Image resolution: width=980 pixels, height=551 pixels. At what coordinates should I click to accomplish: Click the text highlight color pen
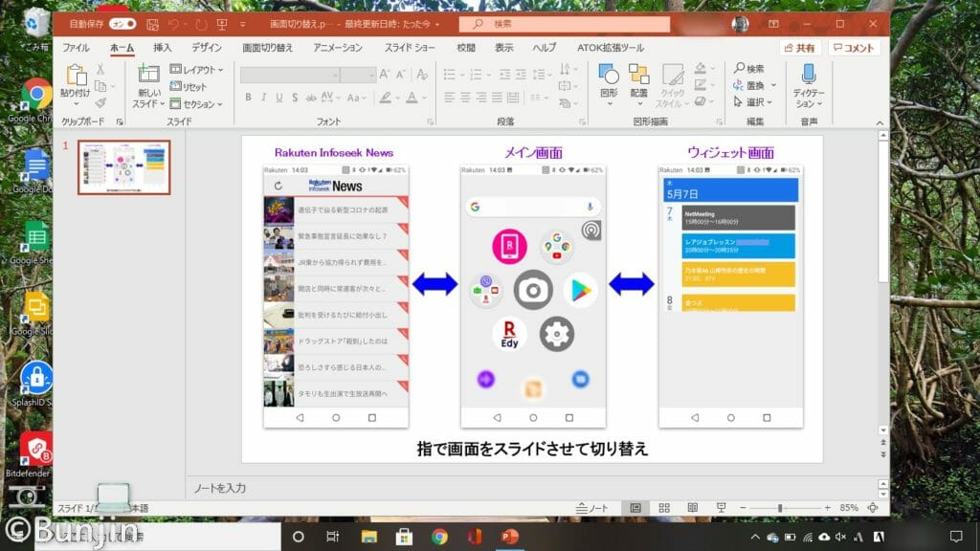click(x=385, y=98)
